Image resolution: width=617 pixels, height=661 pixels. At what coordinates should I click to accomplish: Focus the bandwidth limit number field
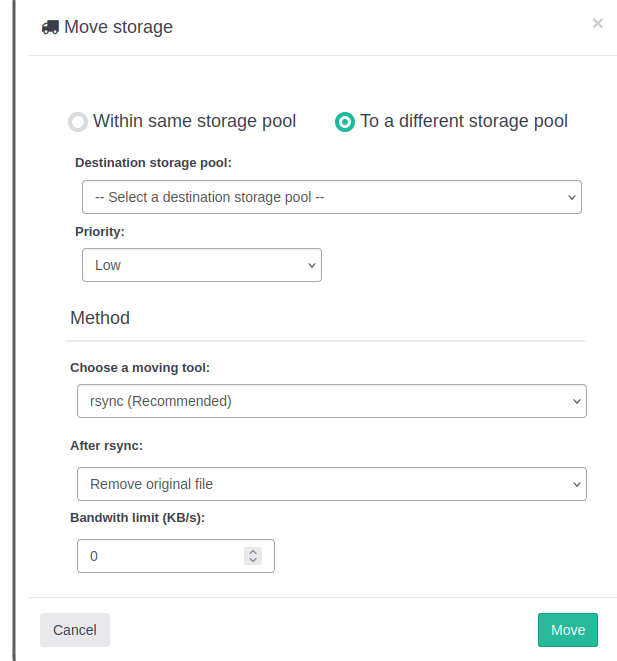pos(160,556)
